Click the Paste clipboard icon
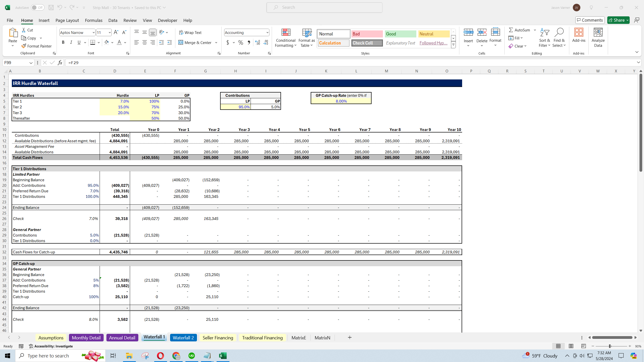644x362 pixels. [13, 33]
